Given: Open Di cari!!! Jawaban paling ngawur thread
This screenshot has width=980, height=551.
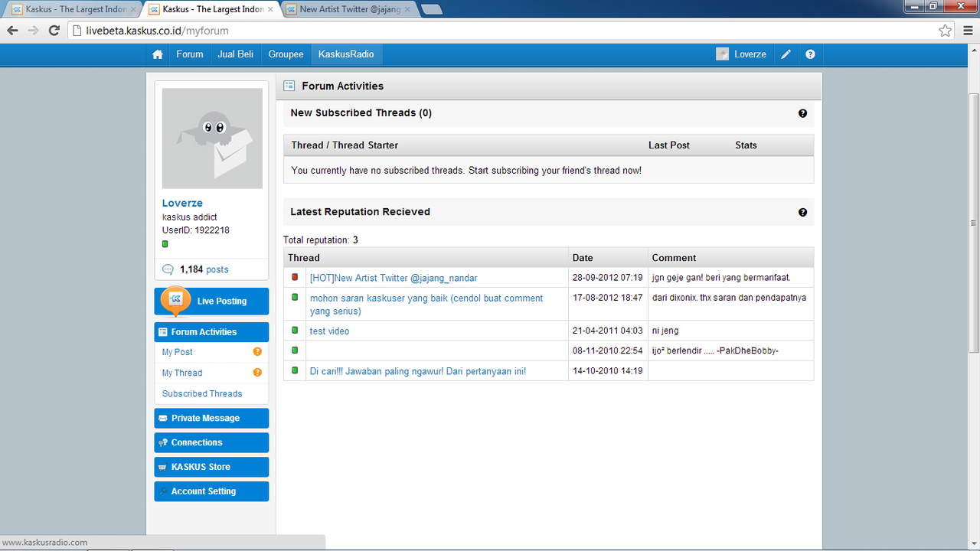Looking at the screenshot, I should click(418, 371).
